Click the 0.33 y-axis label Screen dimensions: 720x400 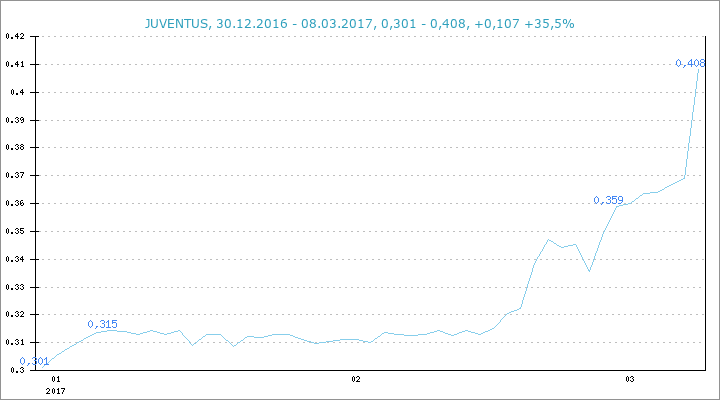15,287
